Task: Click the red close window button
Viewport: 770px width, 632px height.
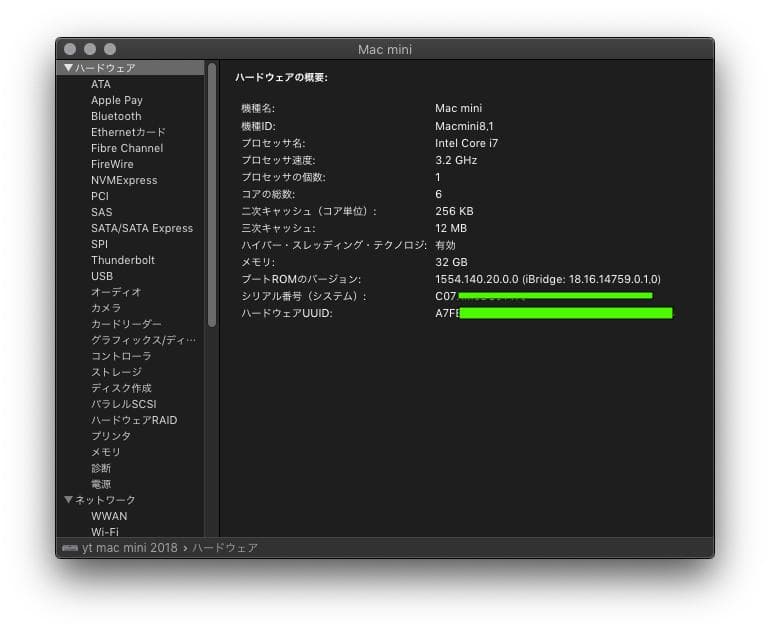Action: pyautogui.click(x=70, y=49)
